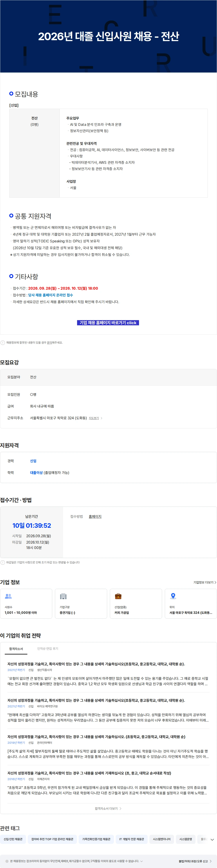
Task: Click the 문의 inquiry link
Action: pos(49,343)
